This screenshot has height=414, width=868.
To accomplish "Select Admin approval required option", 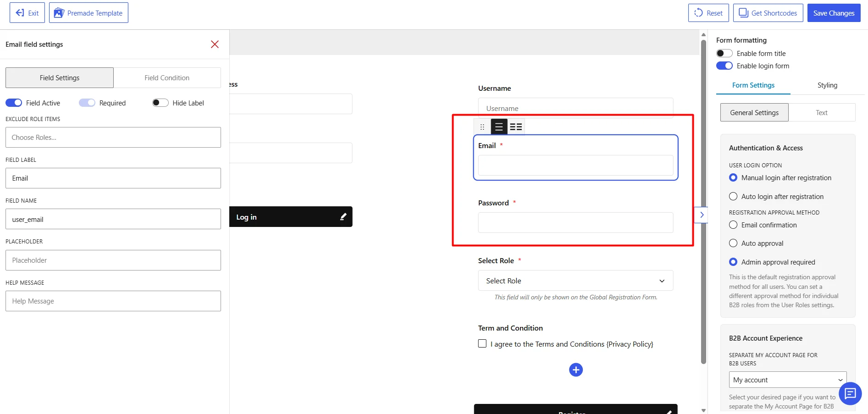I will tap(733, 262).
